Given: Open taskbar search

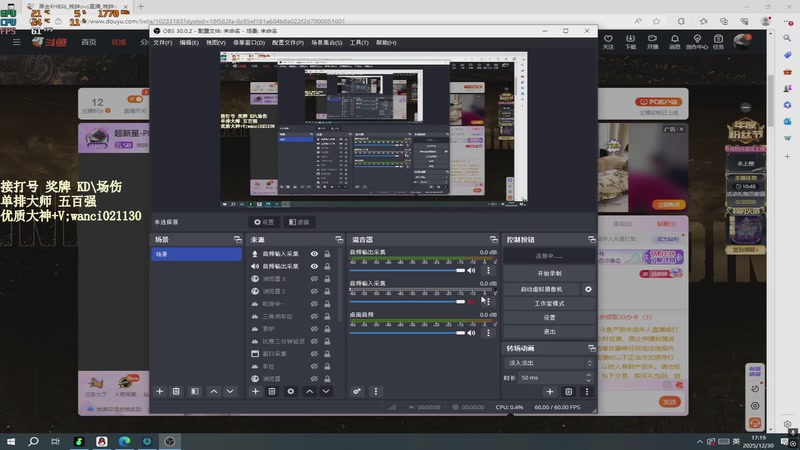Looking at the screenshot, I should [x=33, y=441].
